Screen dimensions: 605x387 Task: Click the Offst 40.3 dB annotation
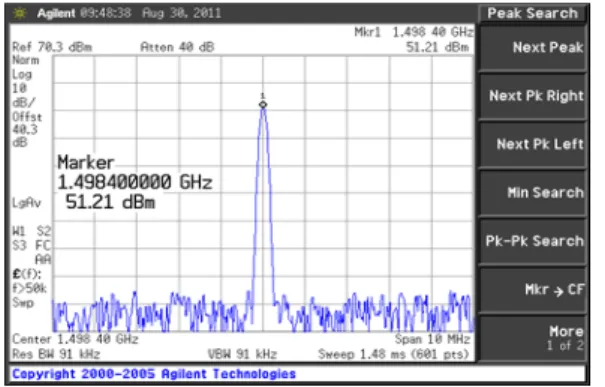27,129
